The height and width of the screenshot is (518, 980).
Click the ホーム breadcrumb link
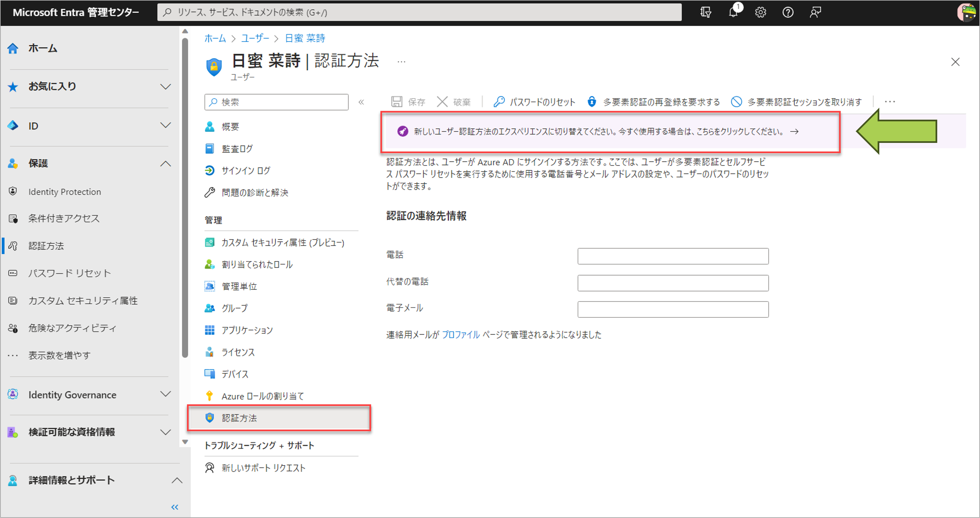click(215, 38)
